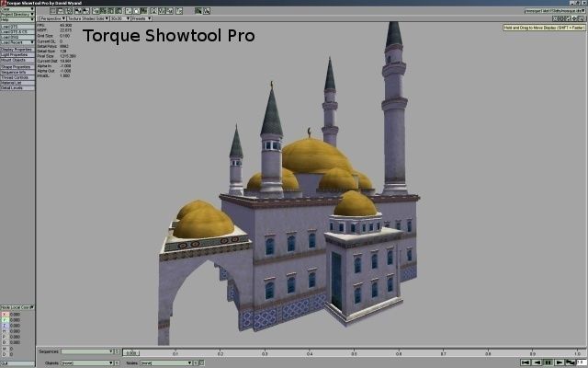Play the animation forward
The width and height of the screenshot is (588, 368).
pos(560,362)
